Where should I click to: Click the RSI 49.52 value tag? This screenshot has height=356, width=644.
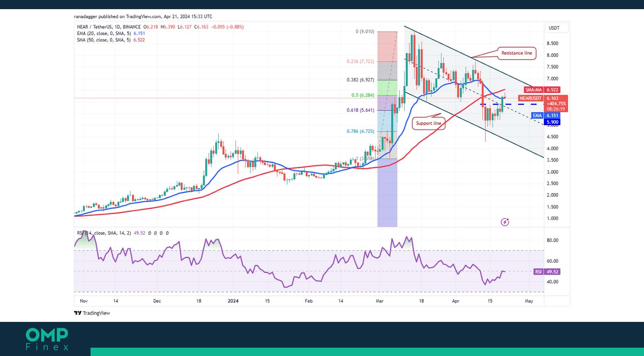point(547,272)
